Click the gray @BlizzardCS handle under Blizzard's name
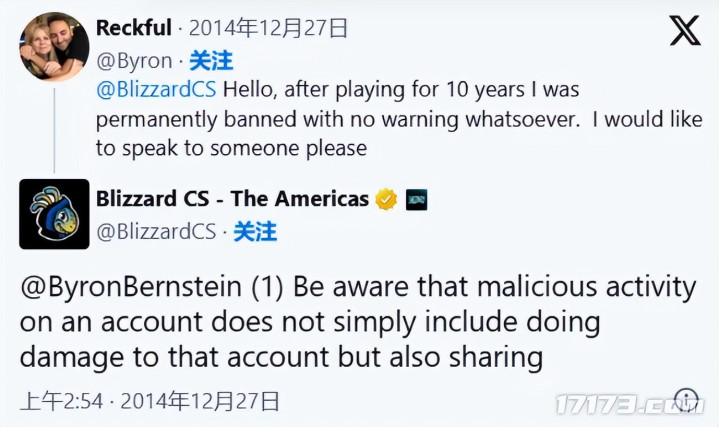 156,232
